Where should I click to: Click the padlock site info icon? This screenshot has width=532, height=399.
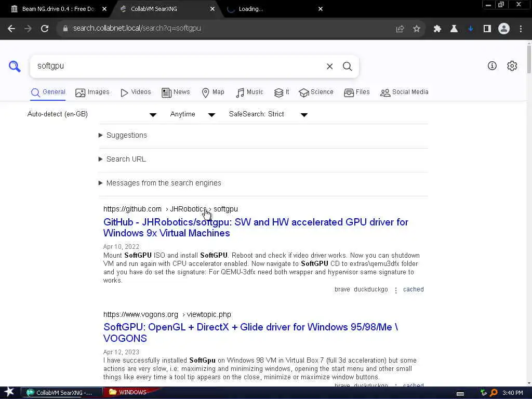click(x=65, y=29)
